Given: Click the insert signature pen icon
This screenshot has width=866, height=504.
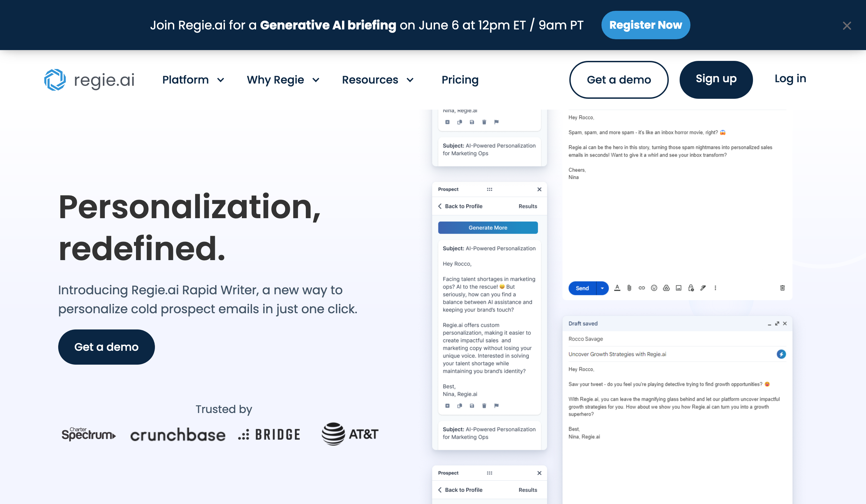Looking at the screenshot, I should (x=703, y=288).
